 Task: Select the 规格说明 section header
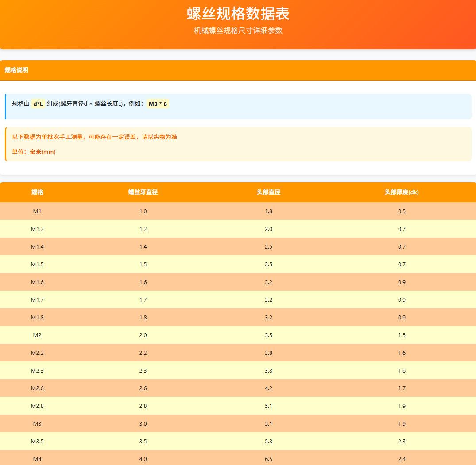pos(16,70)
